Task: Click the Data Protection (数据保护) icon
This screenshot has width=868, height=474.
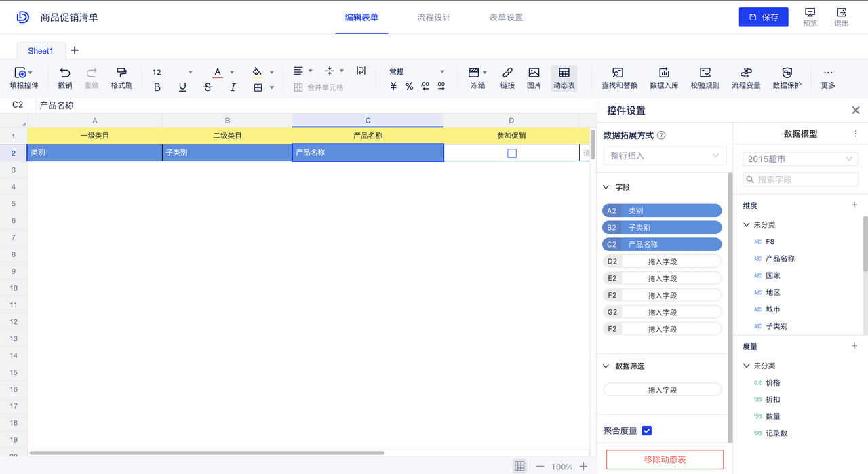Action: [x=787, y=73]
